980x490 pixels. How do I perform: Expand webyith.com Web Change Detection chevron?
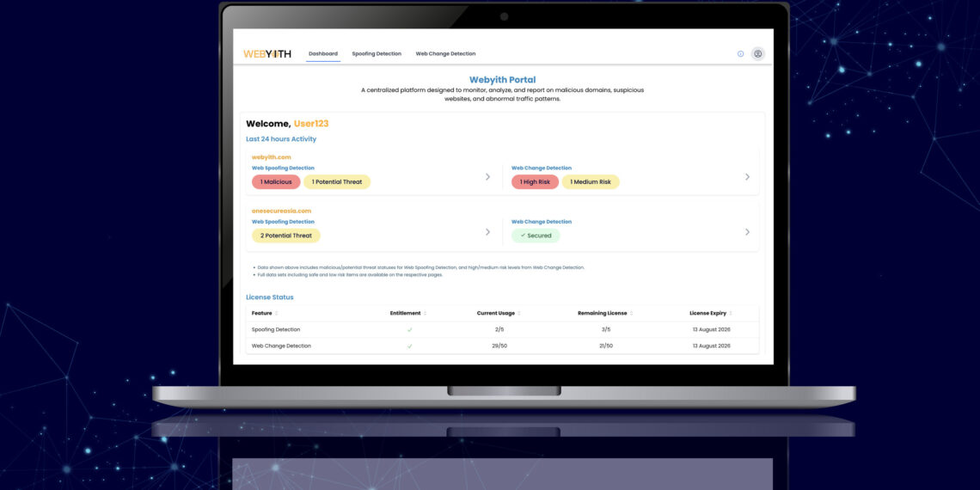(x=747, y=177)
